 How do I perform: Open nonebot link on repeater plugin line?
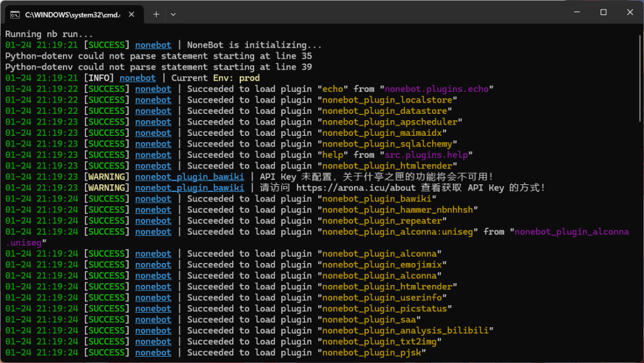point(153,221)
